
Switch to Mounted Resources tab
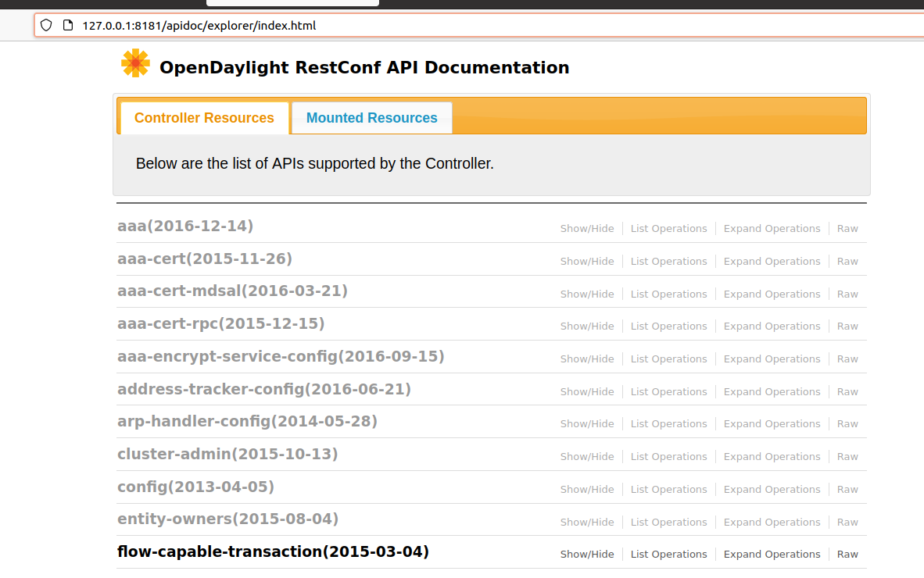[x=372, y=118]
